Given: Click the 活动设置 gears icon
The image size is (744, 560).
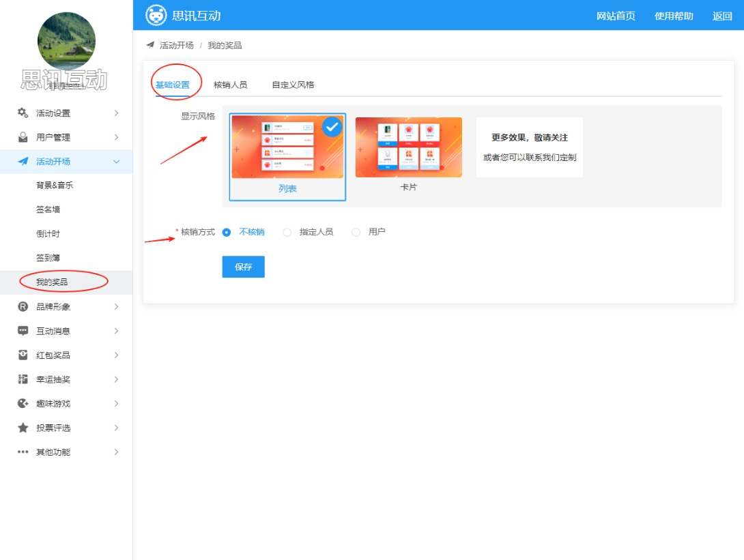Looking at the screenshot, I should click(23, 113).
